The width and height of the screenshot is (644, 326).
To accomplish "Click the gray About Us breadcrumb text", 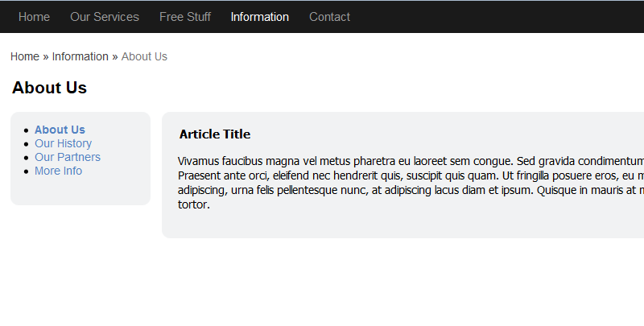I will [144, 56].
